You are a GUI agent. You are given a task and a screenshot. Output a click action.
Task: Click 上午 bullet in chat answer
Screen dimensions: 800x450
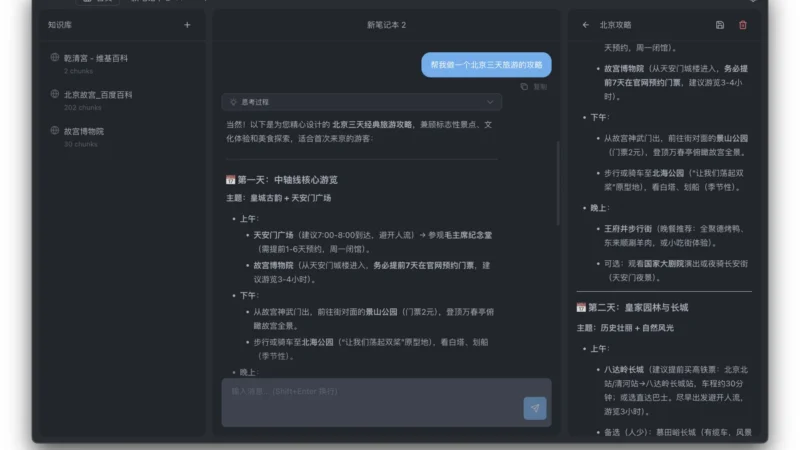(x=249, y=218)
